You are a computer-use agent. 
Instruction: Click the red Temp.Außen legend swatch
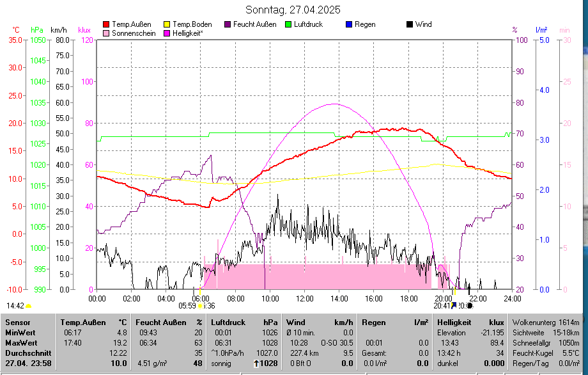point(106,24)
